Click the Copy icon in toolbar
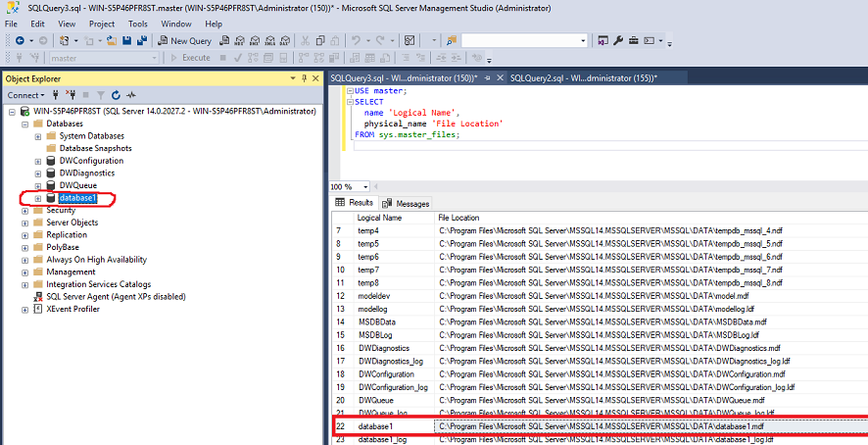Image resolution: width=868 pixels, height=445 pixels. pos(320,40)
